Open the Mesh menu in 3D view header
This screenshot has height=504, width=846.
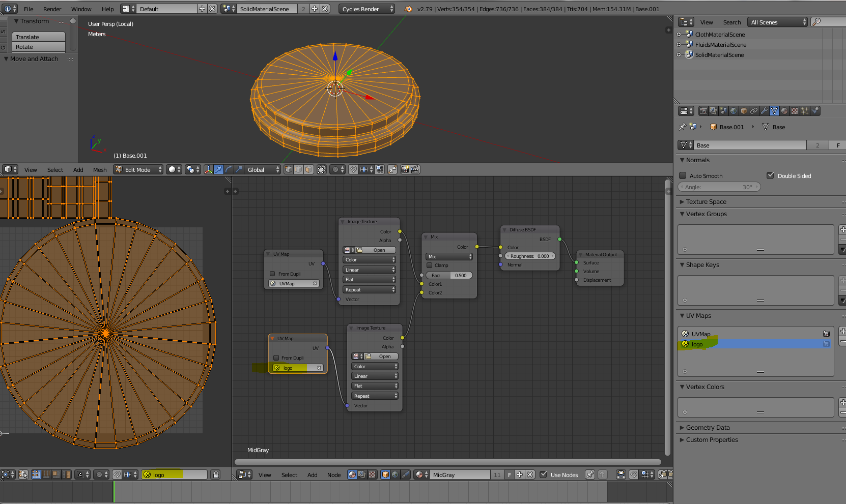click(100, 169)
